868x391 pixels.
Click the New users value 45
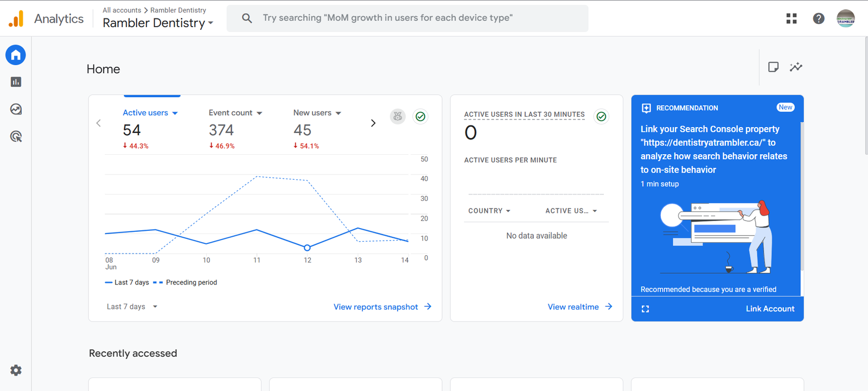[x=302, y=130]
